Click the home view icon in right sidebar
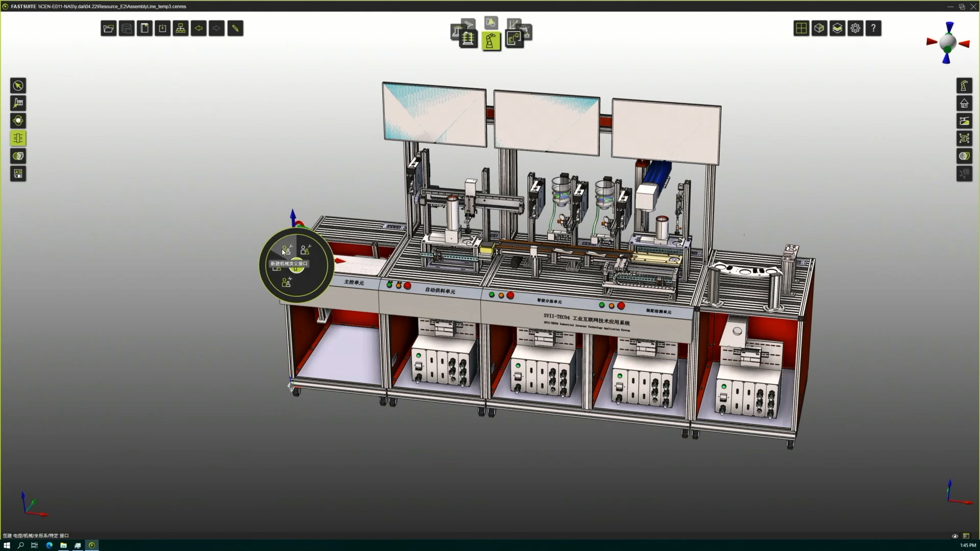Image resolution: width=980 pixels, height=551 pixels. coord(964,104)
